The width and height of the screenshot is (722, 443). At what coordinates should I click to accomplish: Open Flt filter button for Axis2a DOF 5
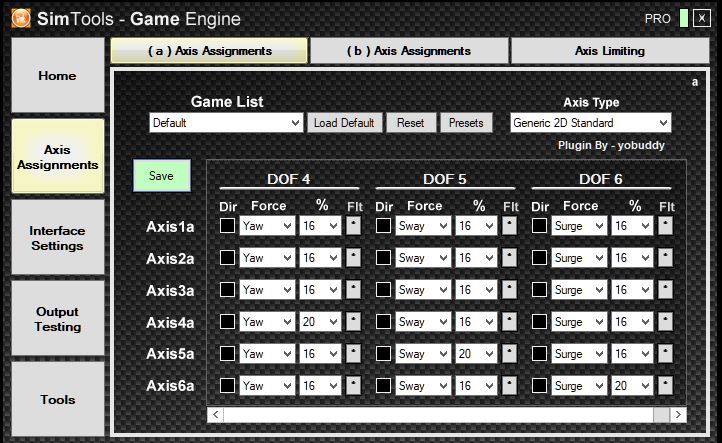tap(509, 257)
